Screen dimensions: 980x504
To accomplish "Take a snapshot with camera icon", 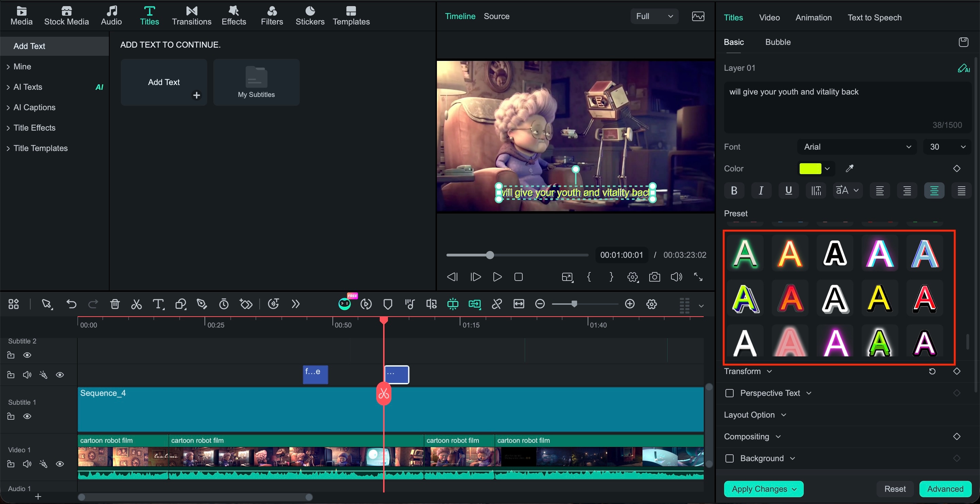I will click(x=654, y=277).
